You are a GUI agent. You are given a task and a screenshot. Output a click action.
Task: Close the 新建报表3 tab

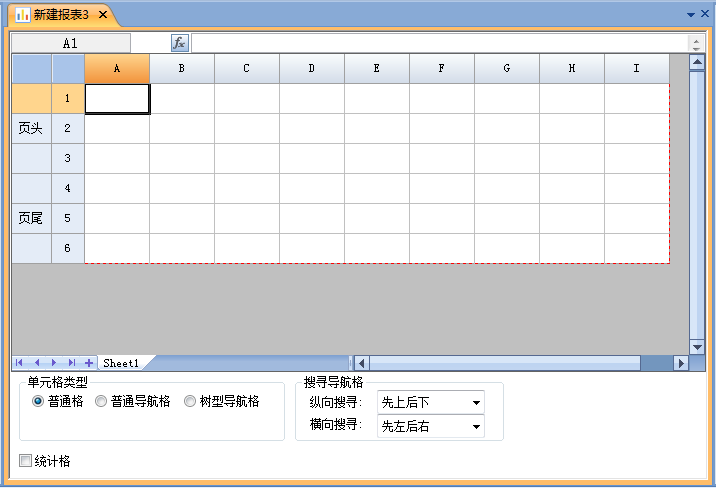click(103, 15)
